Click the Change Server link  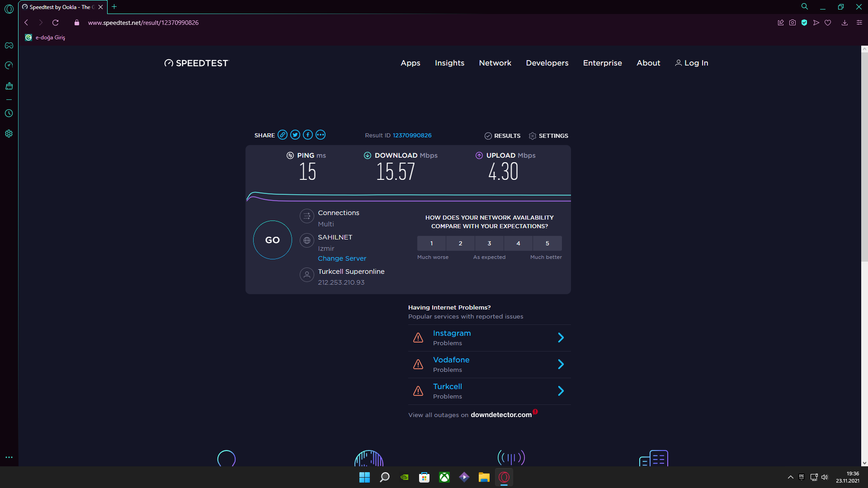coord(342,258)
